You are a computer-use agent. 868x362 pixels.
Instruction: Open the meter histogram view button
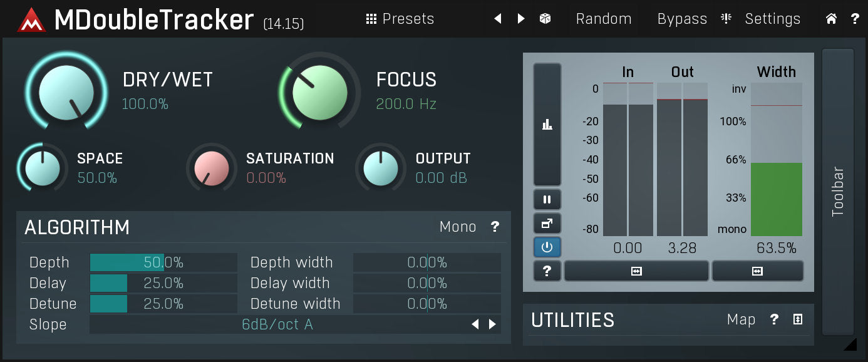[x=547, y=124]
